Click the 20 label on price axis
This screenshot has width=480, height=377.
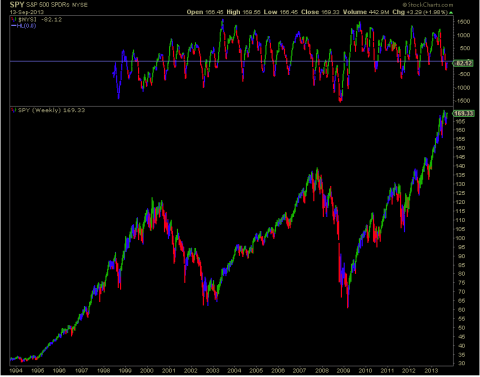tap(462, 364)
